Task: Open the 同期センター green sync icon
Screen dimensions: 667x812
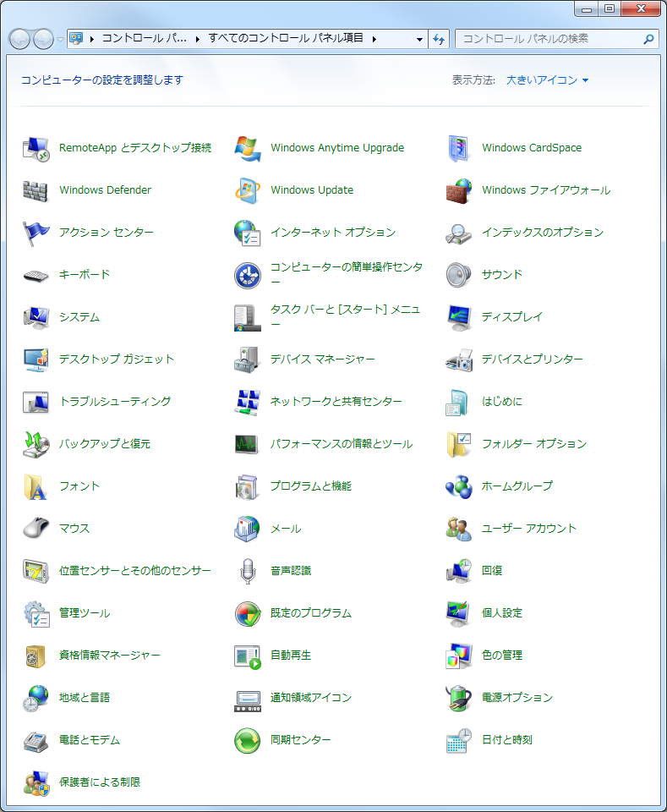Action: [247, 740]
